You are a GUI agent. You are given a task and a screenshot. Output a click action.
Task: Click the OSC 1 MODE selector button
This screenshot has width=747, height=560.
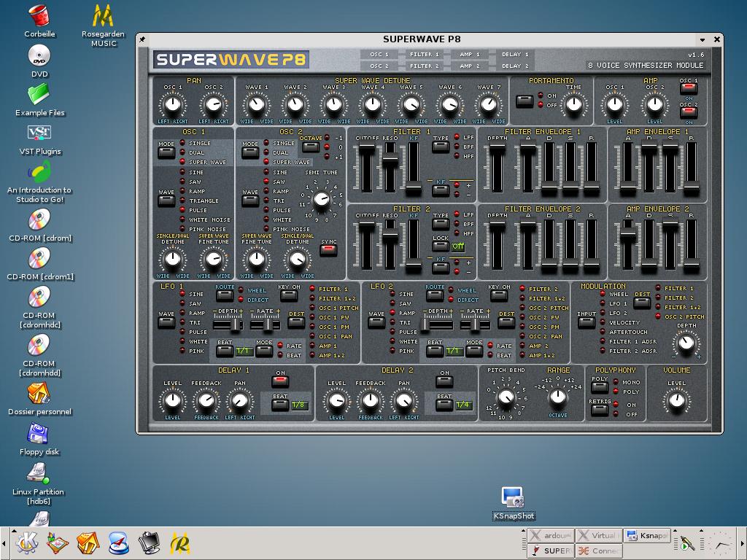point(167,152)
